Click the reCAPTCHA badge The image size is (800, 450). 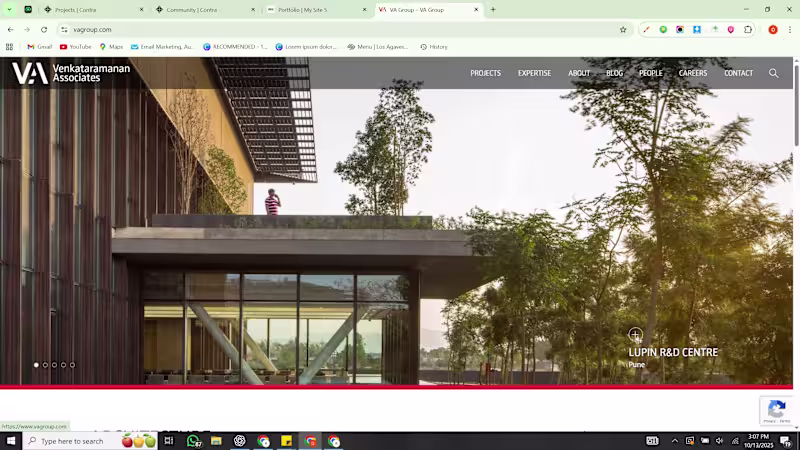777,410
